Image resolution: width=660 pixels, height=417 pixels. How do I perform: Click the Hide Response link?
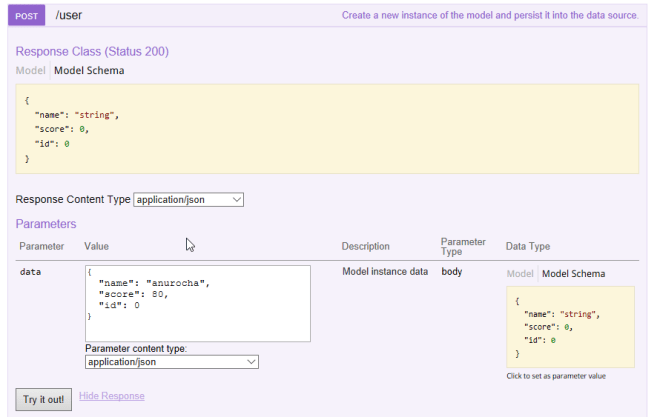pos(111,396)
